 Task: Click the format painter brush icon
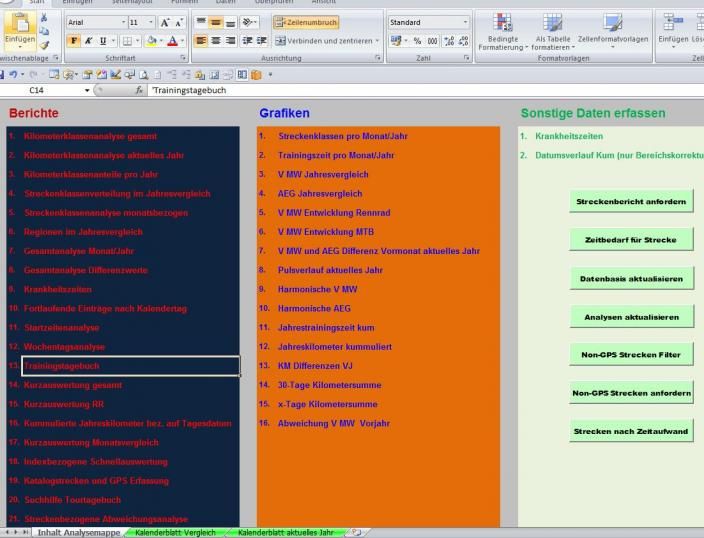point(44,44)
